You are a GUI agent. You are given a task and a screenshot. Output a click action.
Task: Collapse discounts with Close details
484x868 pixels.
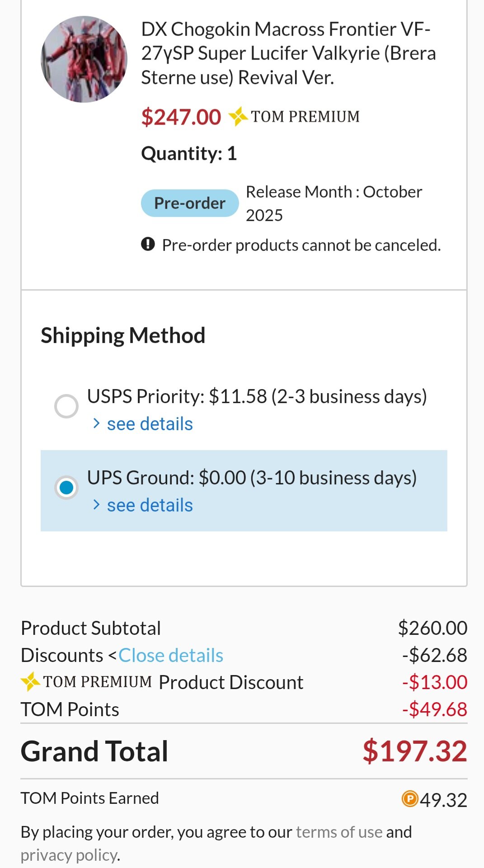(x=171, y=655)
